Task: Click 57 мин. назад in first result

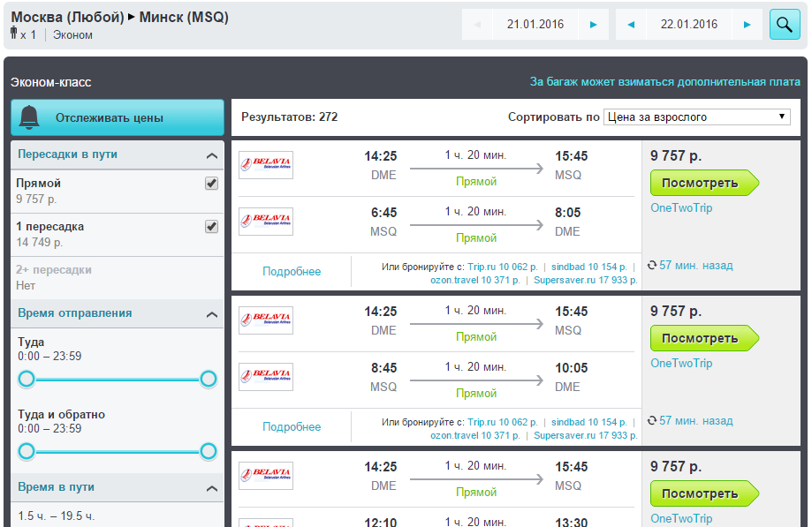Action: [x=696, y=266]
